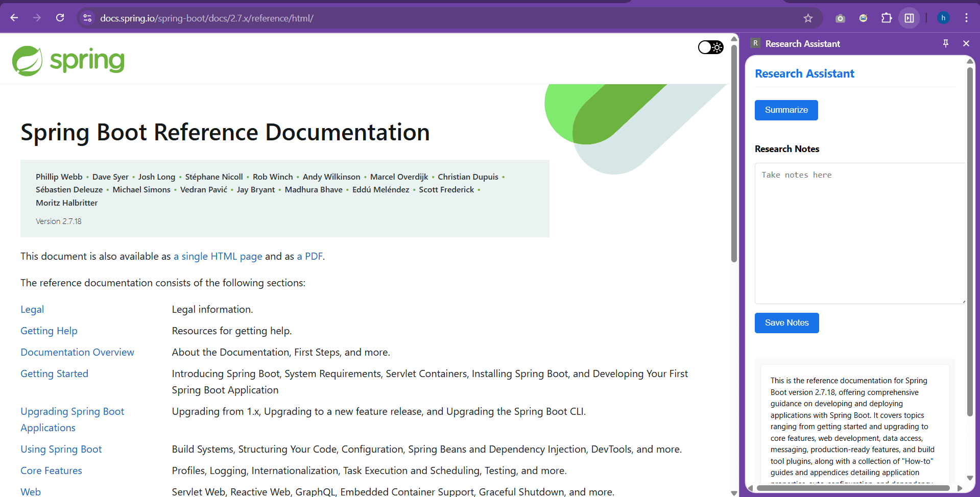This screenshot has width=980, height=497.
Task: Click the profile avatar labeled h
Action: (x=943, y=18)
